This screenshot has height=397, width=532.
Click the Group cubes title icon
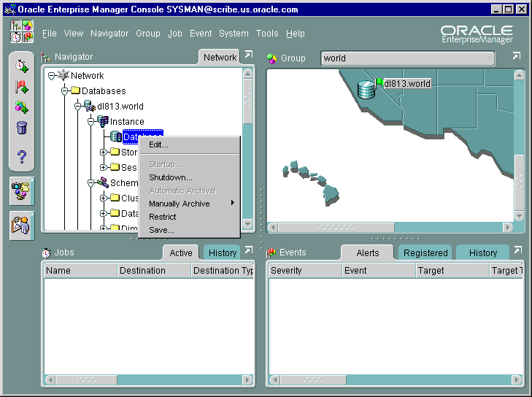click(271, 58)
